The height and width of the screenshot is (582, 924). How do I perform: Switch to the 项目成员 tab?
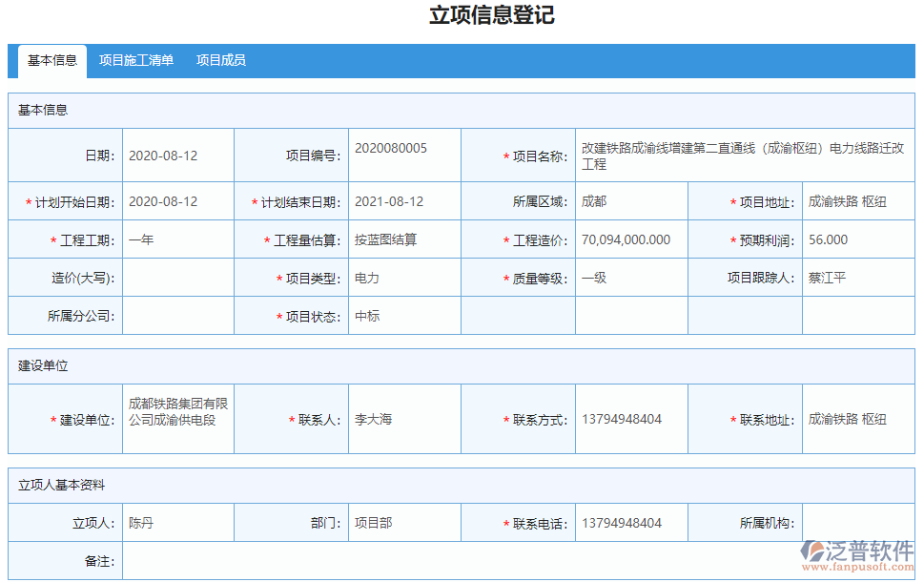[221, 60]
